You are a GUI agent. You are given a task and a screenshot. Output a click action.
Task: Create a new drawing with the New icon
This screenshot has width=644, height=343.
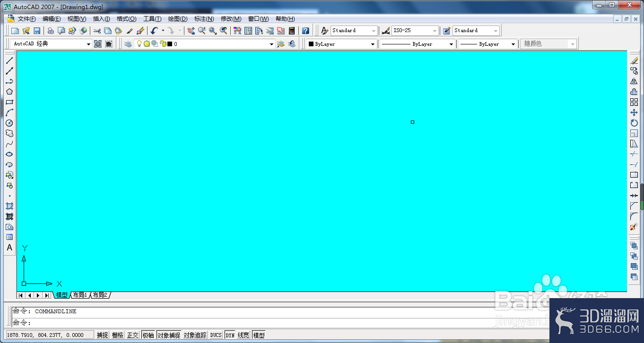click(15, 31)
